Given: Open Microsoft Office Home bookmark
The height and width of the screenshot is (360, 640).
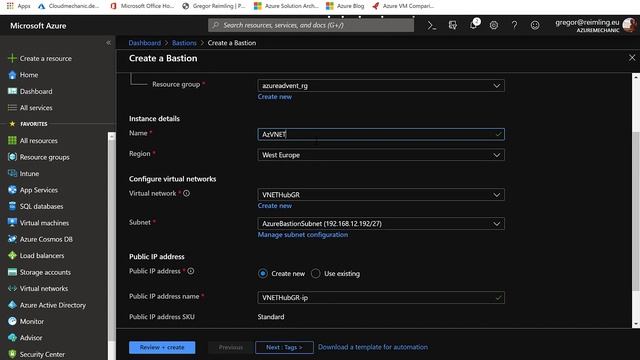Looking at the screenshot, I should point(142,6).
